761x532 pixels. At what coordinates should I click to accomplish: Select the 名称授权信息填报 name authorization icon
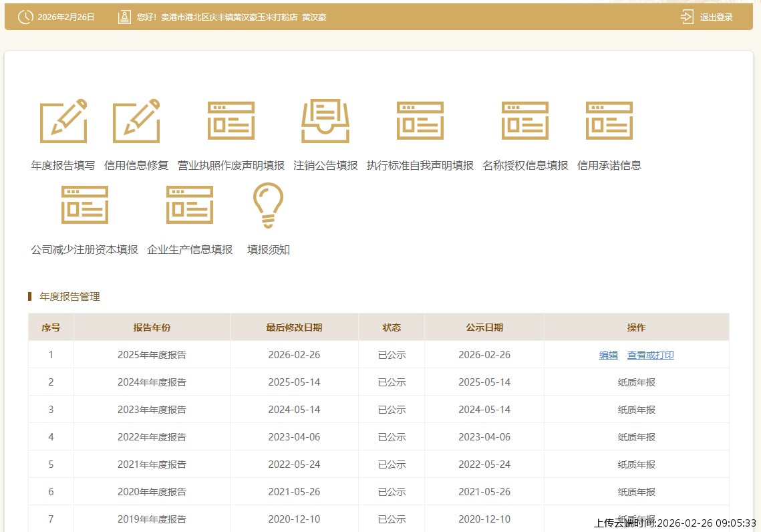pos(524,121)
